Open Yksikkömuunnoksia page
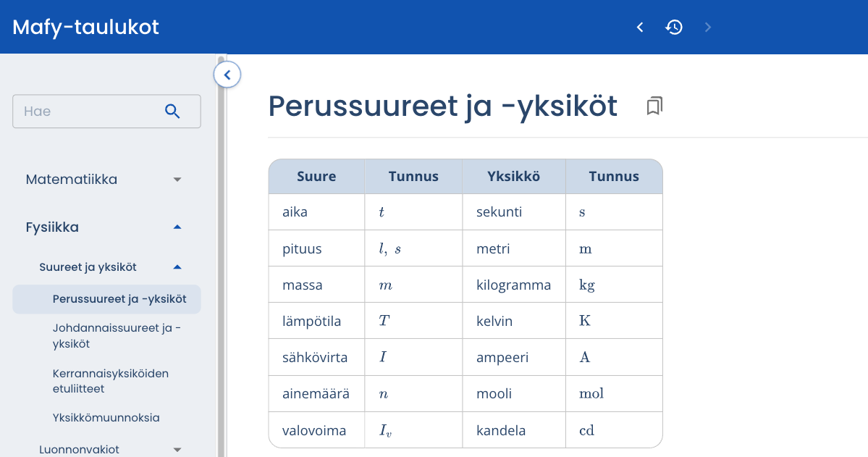Image resolution: width=868 pixels, height=457 pixels. point(106,418)
